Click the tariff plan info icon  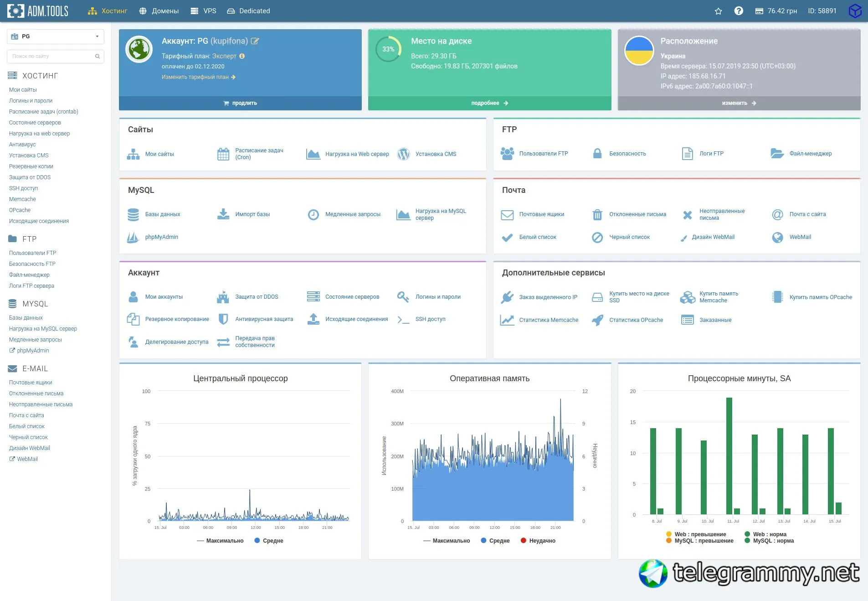pyautogui.click(x=242, y=56)
